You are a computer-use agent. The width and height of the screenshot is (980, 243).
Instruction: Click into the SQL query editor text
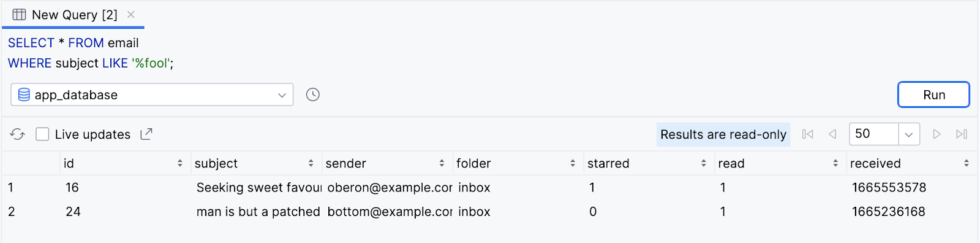(91, 53)
